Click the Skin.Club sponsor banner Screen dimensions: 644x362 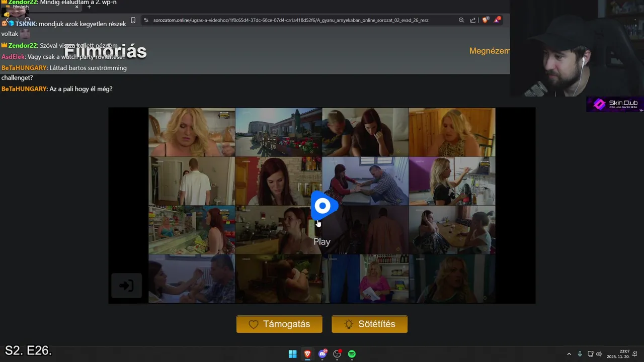click(615, 104)
